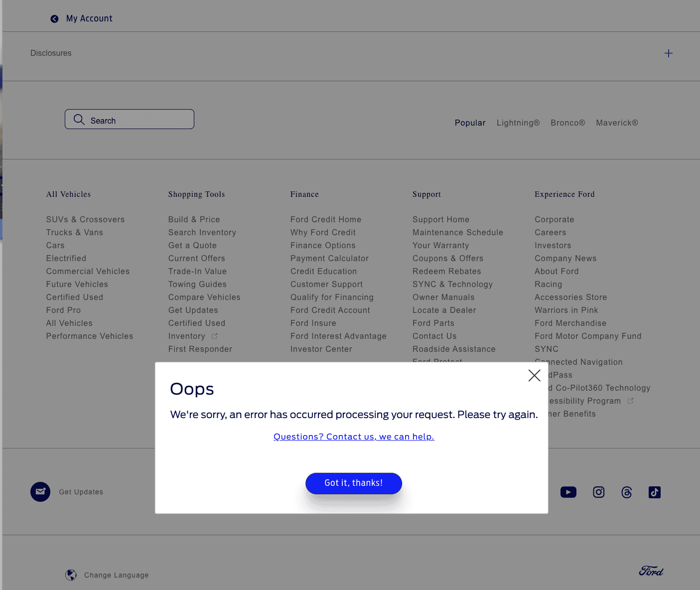Click the magnifying glass search icon
Image resolution: width=700 pixels, height=590 pixels.
79,120
